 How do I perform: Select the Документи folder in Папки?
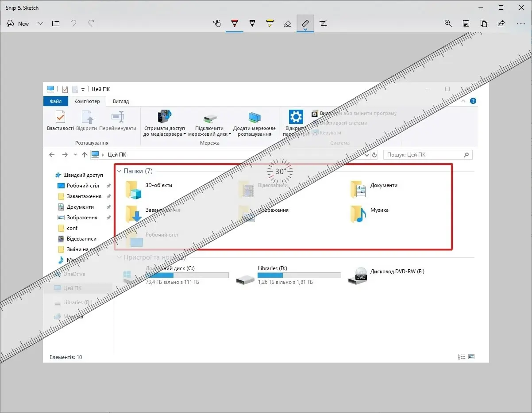tap(374, 189)
